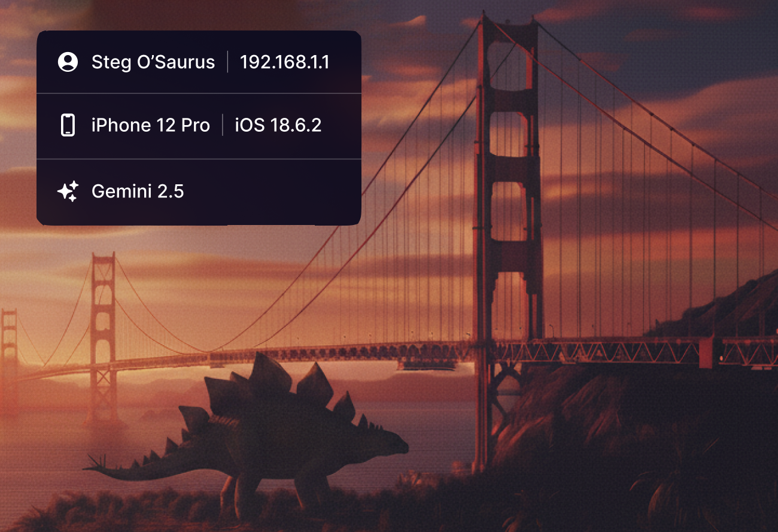778x532 pixels.
Task: Click the vertical divider beside Steg O'Saurus
Action: (x=227, y=62)
